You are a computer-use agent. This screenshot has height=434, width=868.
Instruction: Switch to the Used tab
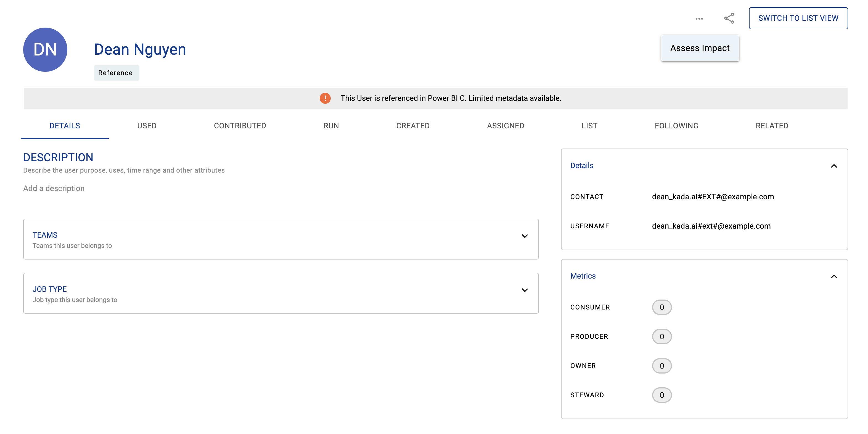147,126
